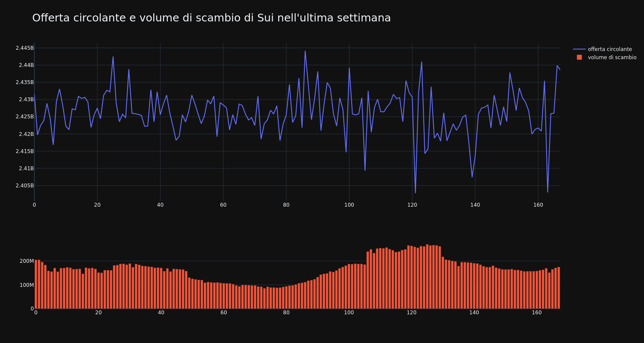Click x-axis tick 160 on line chart
644x343 pixels.
(538, 205)
